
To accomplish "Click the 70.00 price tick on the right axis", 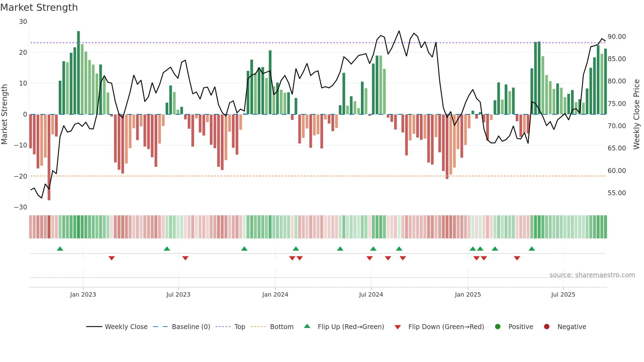I will (617, 126).
